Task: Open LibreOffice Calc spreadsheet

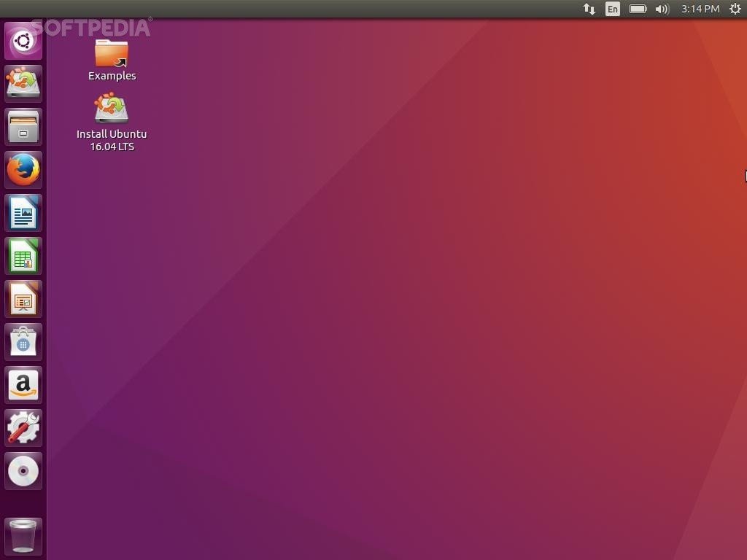Action: coord(23,256)
